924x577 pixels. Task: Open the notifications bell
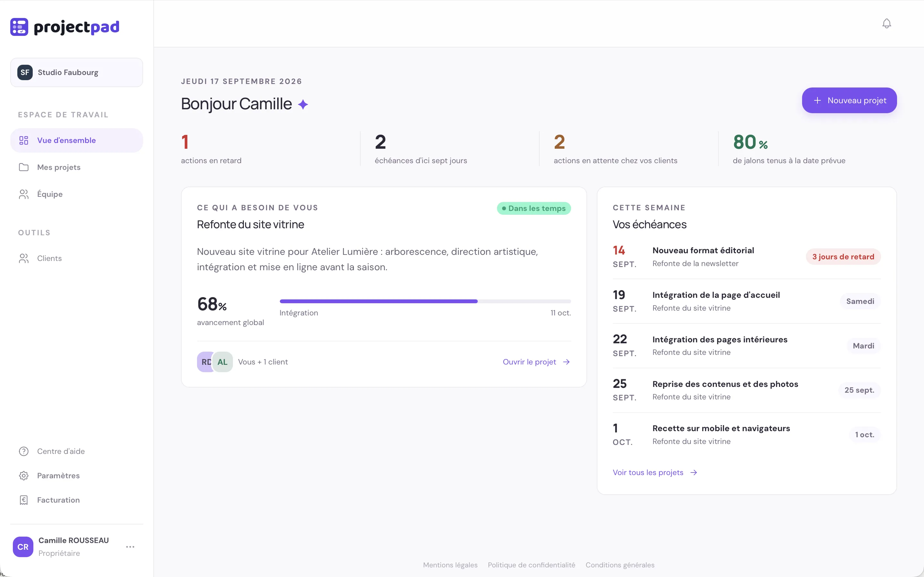tap(886, 24)
